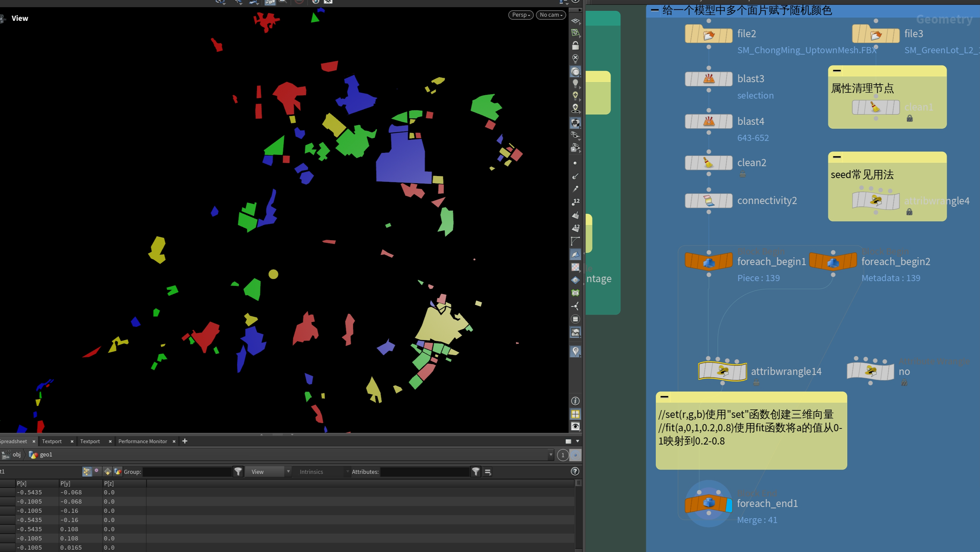Toggle viewport visibility eye icon
Screen dimensions: 980x552
click(575, 426)
